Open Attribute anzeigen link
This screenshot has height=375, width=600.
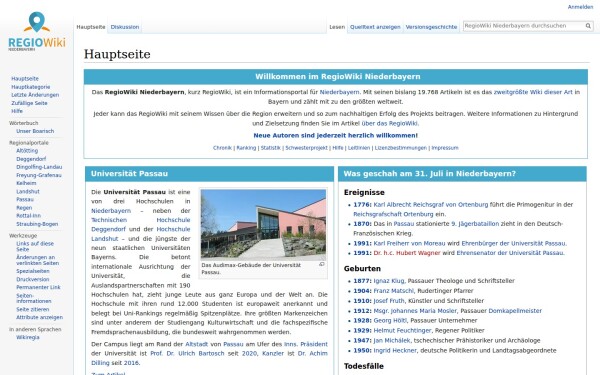coord(39,317)
